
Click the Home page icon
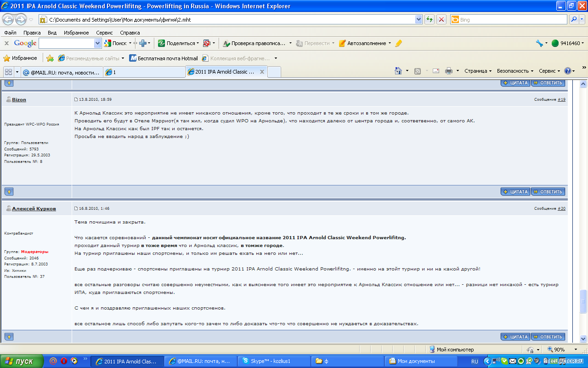(398, 71)
